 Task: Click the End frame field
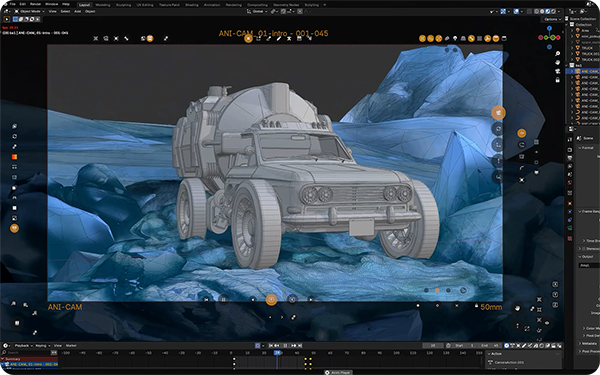point(489,346)
